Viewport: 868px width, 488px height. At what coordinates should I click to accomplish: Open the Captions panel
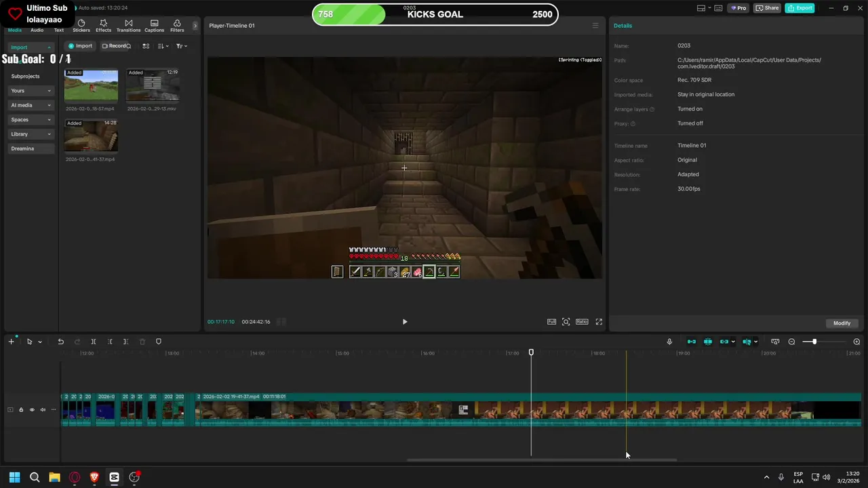[154, 26]
